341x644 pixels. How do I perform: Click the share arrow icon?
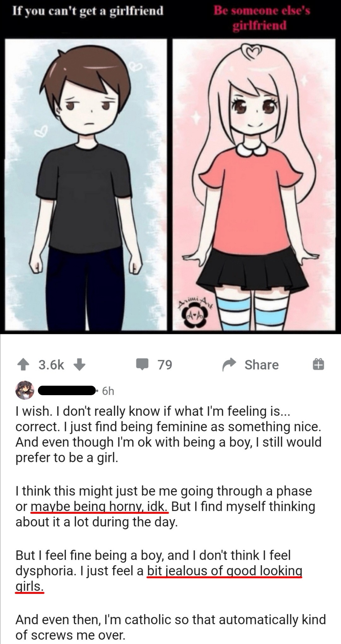[230, 365]
